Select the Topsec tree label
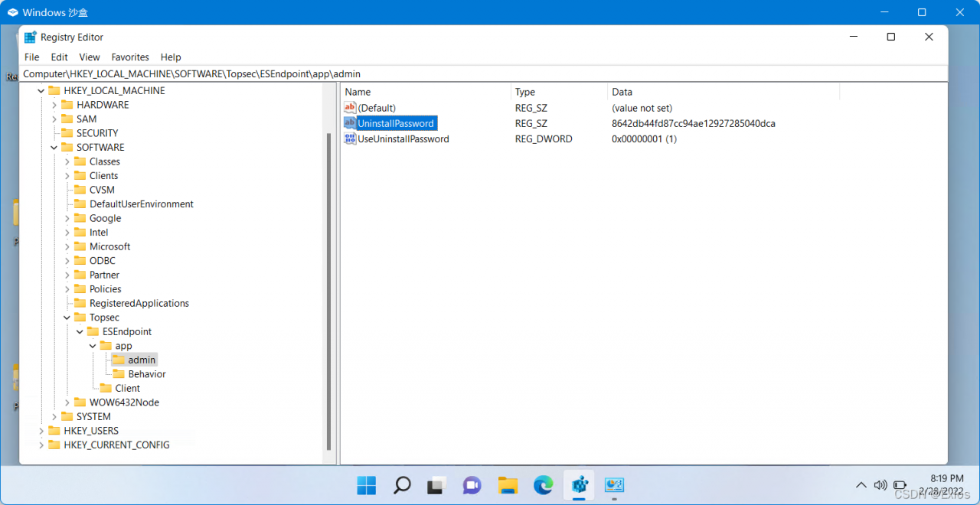Screen dimensions: 980x505 tap(104, 318)
